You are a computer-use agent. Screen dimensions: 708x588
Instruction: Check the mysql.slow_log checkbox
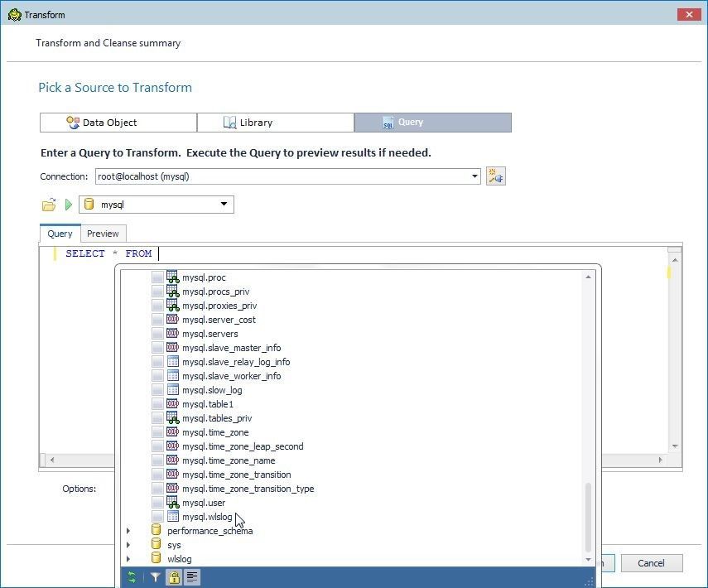[157, 390]
